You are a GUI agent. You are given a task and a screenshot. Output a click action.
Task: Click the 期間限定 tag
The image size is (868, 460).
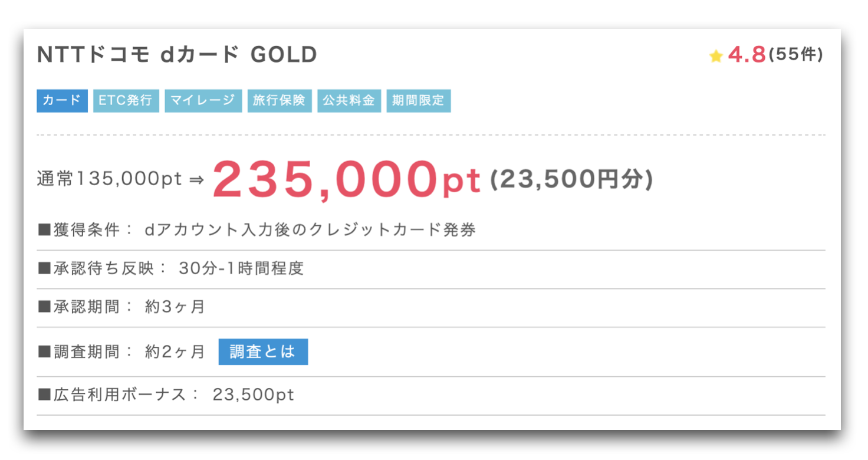click(419, 101)
